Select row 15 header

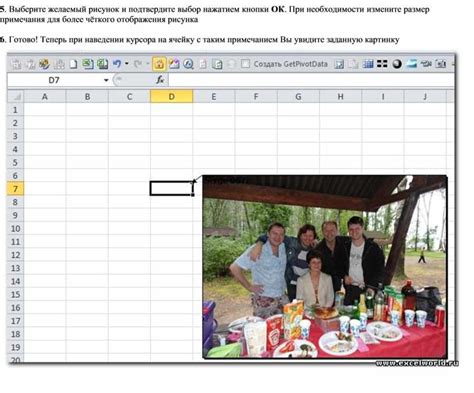pos(15,294)
